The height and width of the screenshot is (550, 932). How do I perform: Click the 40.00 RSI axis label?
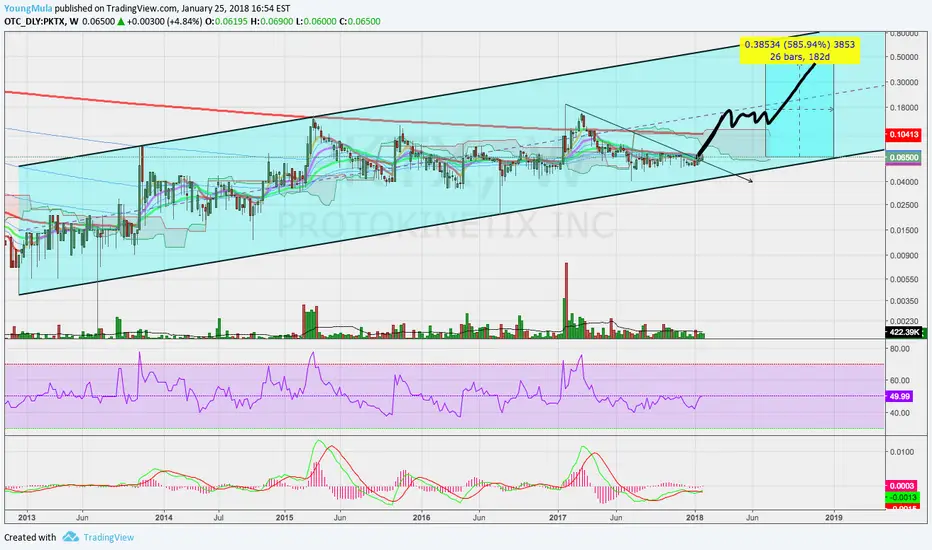899,413
